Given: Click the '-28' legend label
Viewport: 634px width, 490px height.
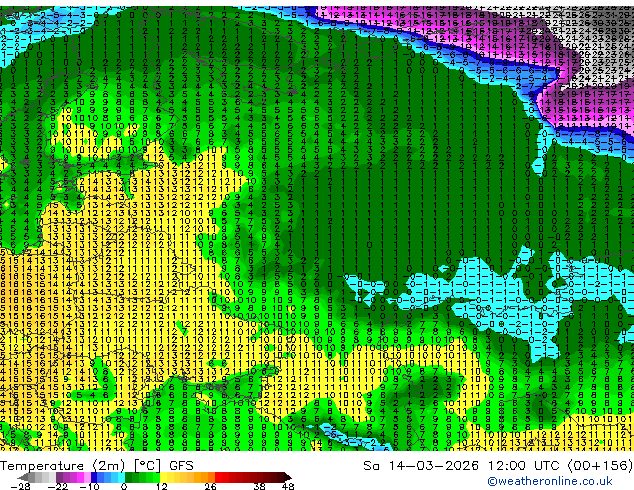Looking at the screenshot, I should click(20, 486).
